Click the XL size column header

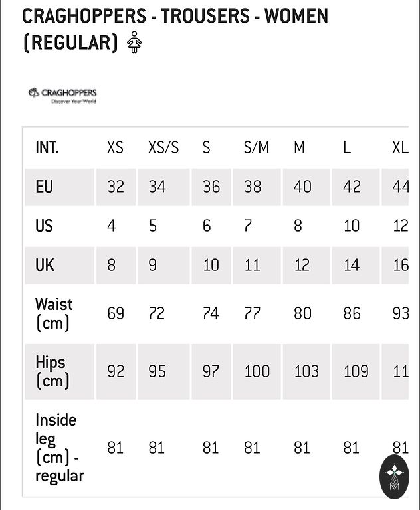[400, 147]
